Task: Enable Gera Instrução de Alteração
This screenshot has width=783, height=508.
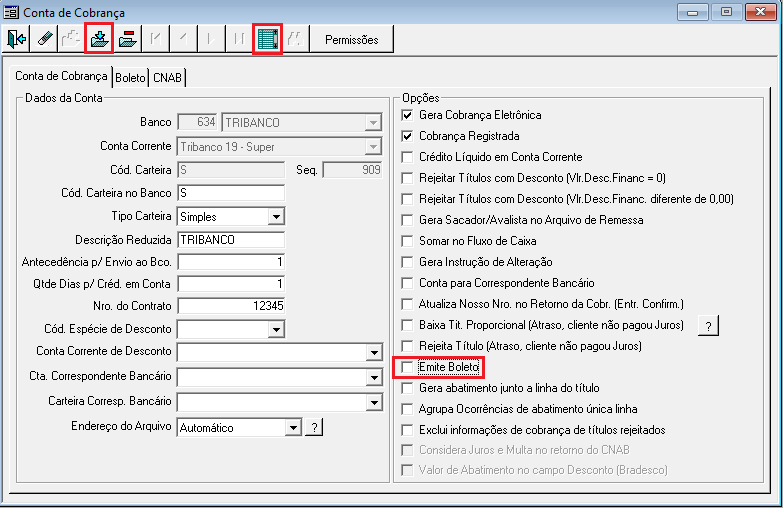Action: tap(407, 262)
